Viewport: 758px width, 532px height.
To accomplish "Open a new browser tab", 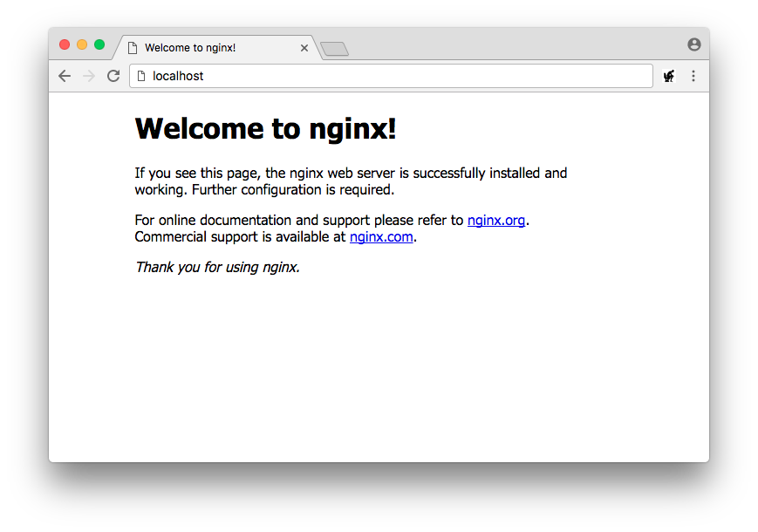I will tap(334, 50).
